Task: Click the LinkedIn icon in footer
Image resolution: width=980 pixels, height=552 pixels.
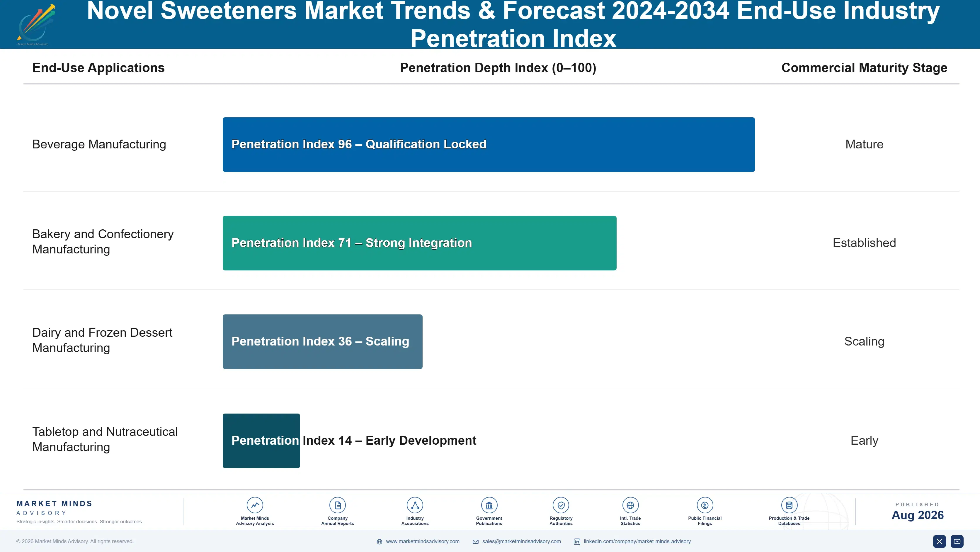Action: pyautogui.click(x=577, y=542)
